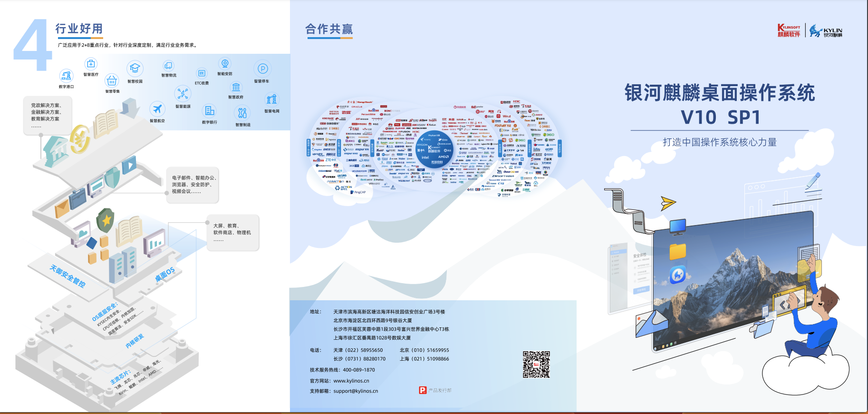Click the 数字港口 crane icon
The image size is (868, 414).
[x=66, y=76]
